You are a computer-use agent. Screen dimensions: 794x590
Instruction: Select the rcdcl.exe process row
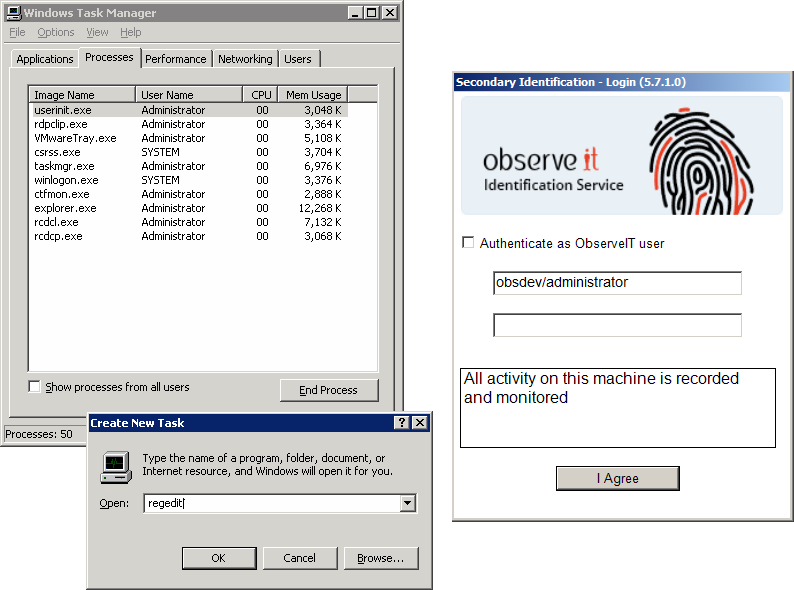click(x=190, y=222)
